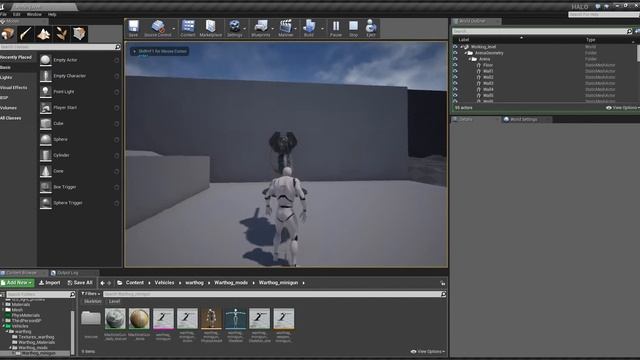640x360 pixels.
Task: Select the Landscape mode icon
Action: click(x=43, y=34)
